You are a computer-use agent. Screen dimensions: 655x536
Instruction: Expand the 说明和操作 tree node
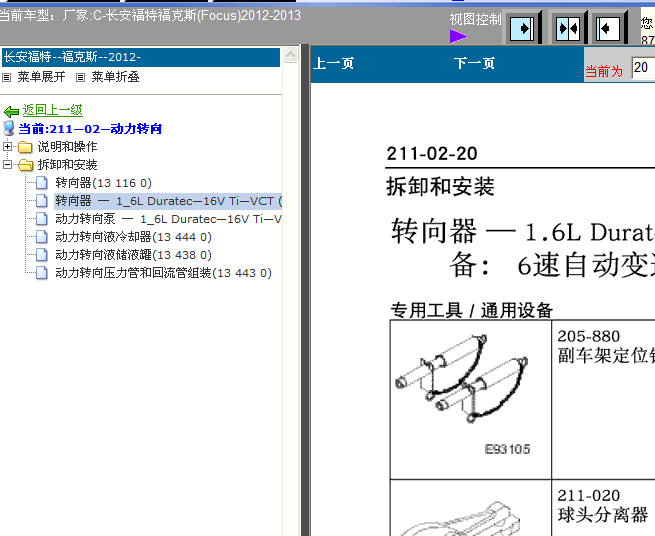pyautogui.click(x=7, y=147)
